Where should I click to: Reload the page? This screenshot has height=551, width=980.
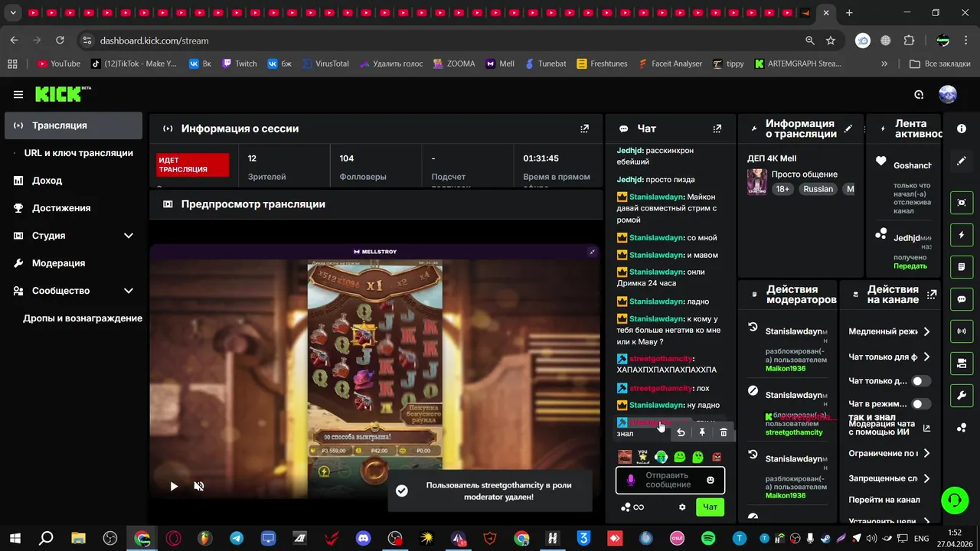(x=60, y=41)
